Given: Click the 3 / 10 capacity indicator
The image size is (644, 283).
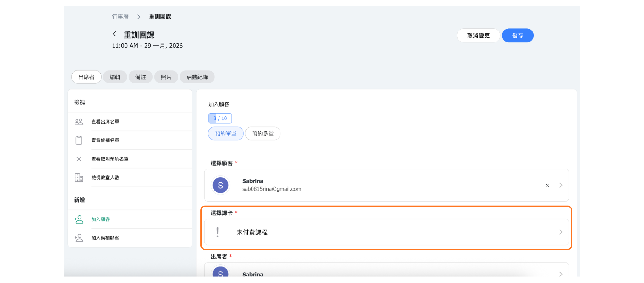Looking at the screenshot, I should [220, 118].
